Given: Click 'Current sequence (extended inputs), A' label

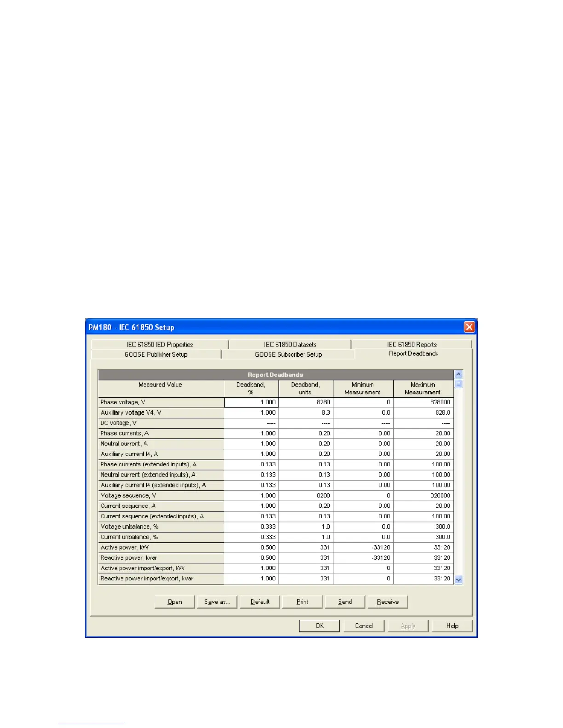Looking at the screenshot, I should coord(161,516).
